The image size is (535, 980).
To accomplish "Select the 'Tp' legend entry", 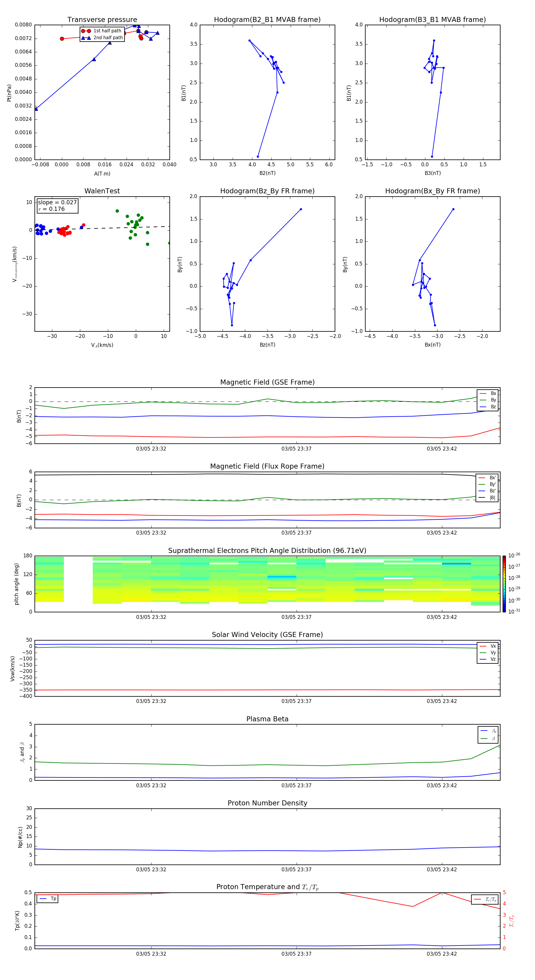I will click(x=47, y=899).
